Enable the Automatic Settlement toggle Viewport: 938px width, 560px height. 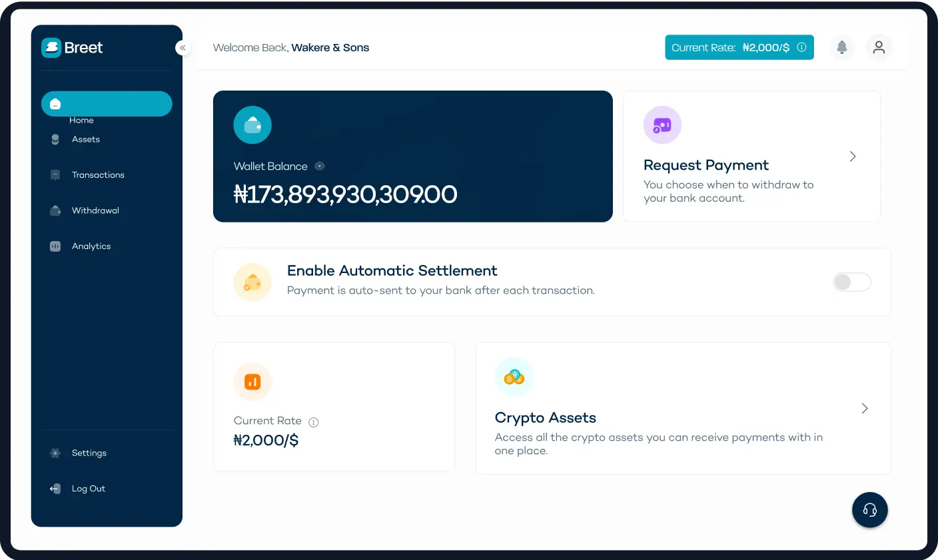(851, 282)
